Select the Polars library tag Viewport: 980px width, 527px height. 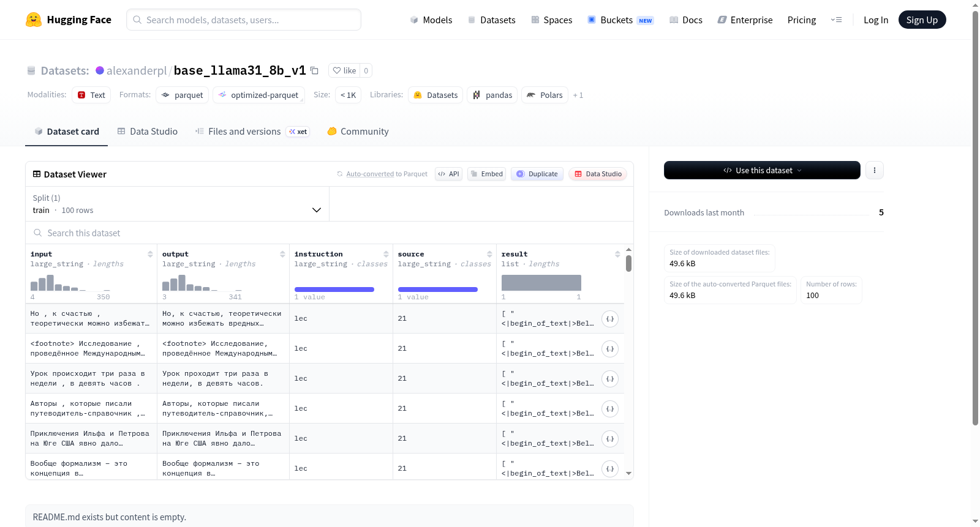[545, 95]
